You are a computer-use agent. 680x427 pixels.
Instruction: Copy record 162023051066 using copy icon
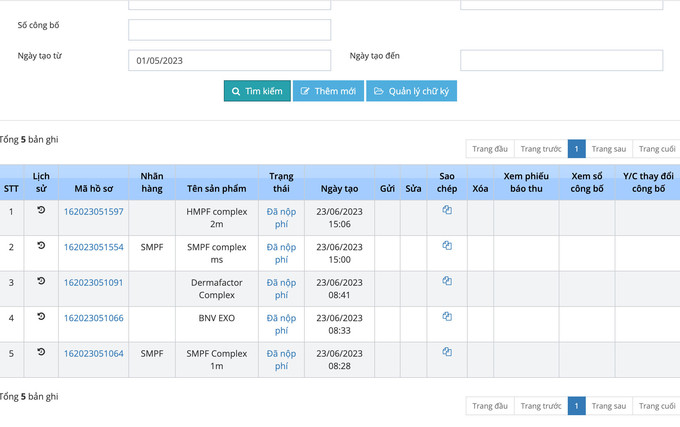tap(447, 316)
